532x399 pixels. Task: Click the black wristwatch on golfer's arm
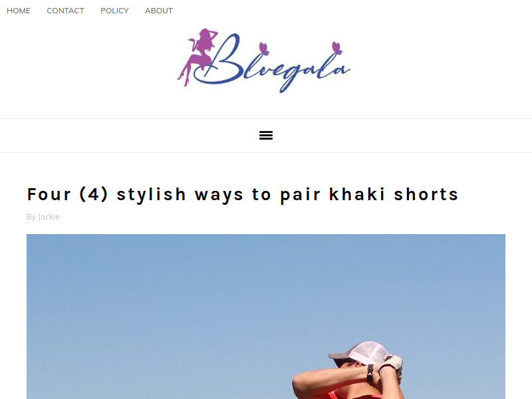(370, 372)
